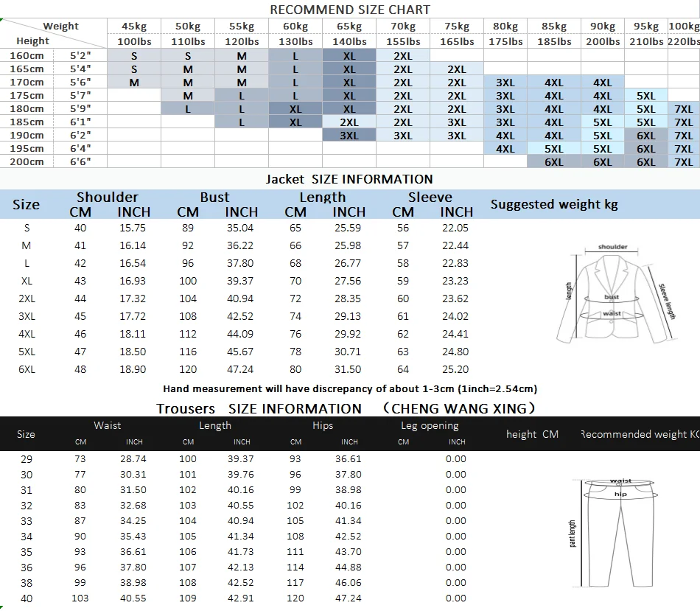Select the 100kg weight column header
Image resolution: width=700 pixels, height=611 pixels.
[684, 27]
